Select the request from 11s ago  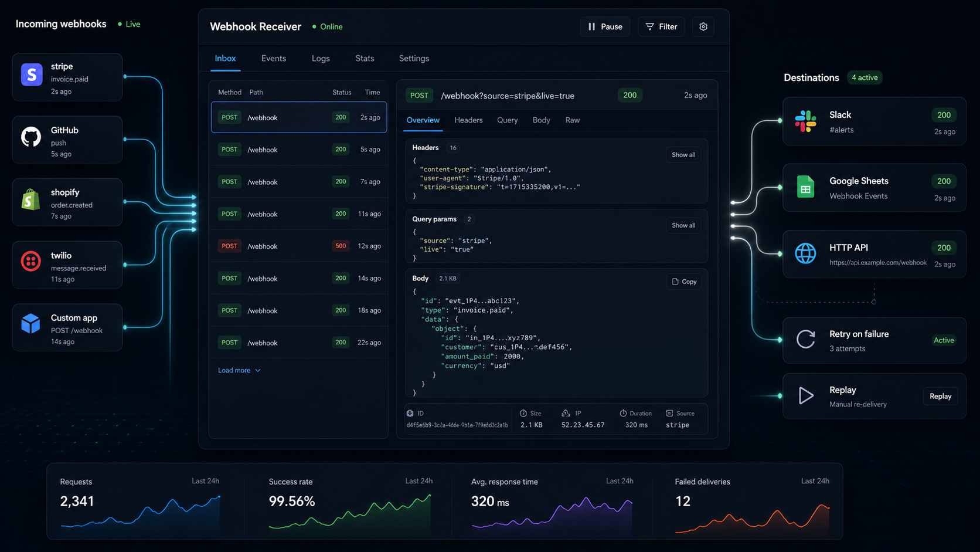click(x=299, y=214)
